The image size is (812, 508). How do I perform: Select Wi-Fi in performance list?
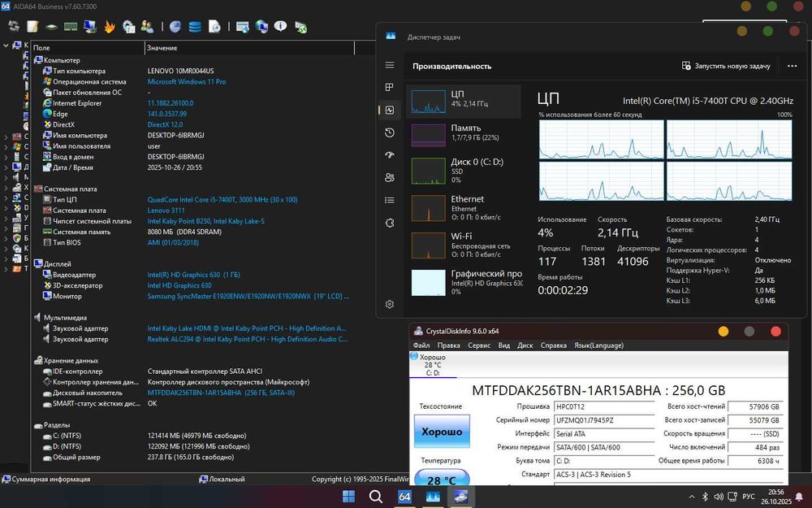click(x=464, y=245)
